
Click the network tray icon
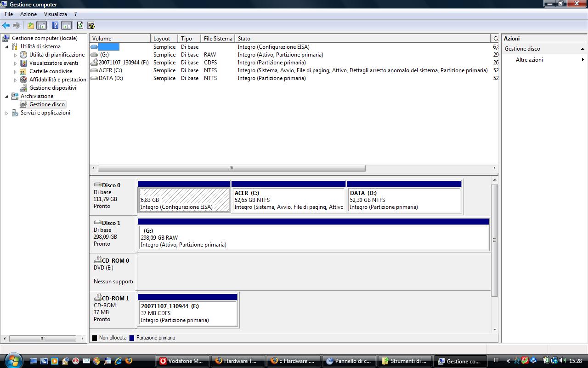(x=554, y=361)
